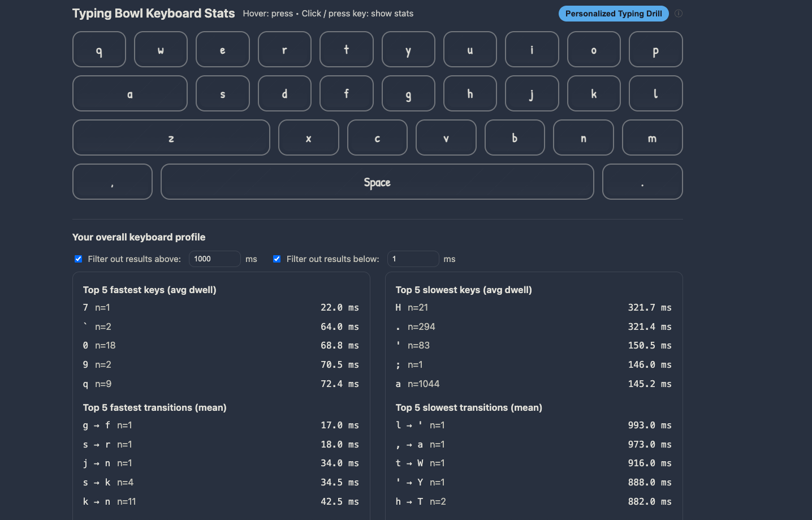Show stats for the q key

[99, 49]
